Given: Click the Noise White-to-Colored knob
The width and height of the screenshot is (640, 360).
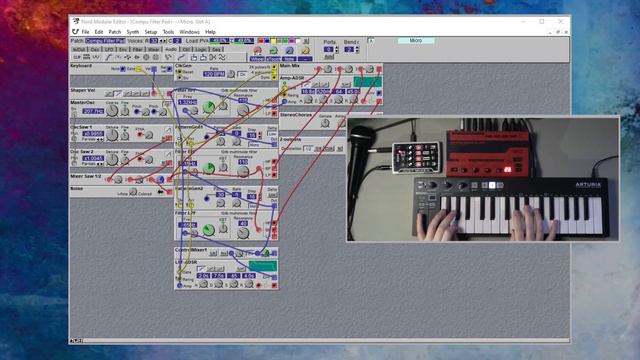Looking at the screenshot, I should [x=133, y=191].
